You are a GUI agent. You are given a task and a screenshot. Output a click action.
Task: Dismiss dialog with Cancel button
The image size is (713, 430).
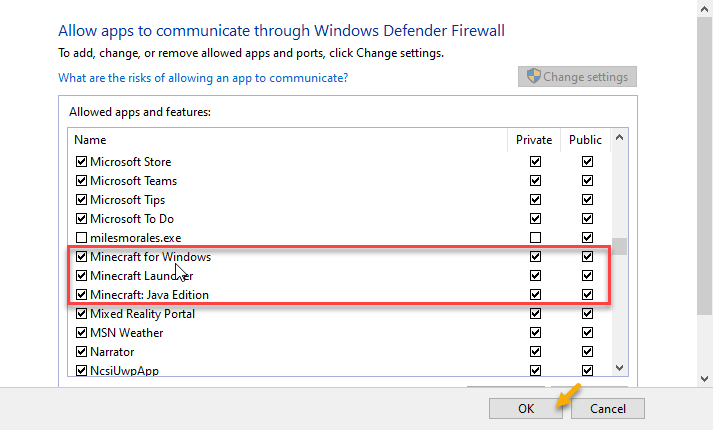pyautogui.click(x=608, y=409)
